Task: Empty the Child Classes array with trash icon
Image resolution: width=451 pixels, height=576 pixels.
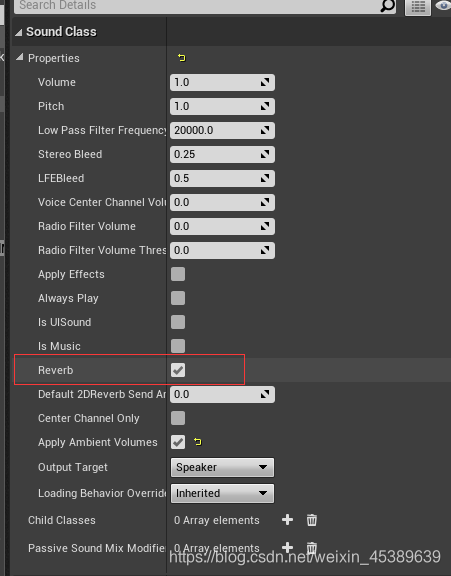Action: tap(311, 520)
